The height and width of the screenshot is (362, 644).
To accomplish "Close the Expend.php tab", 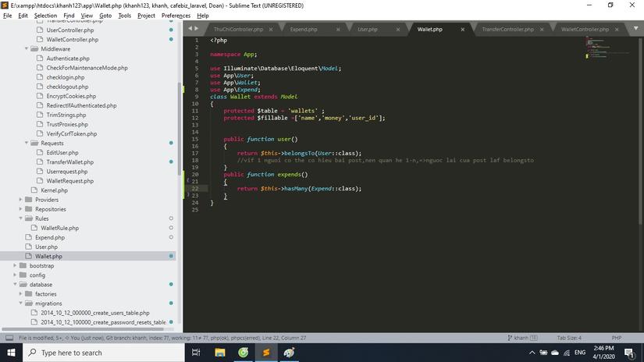I will click(x=338, y=30).
